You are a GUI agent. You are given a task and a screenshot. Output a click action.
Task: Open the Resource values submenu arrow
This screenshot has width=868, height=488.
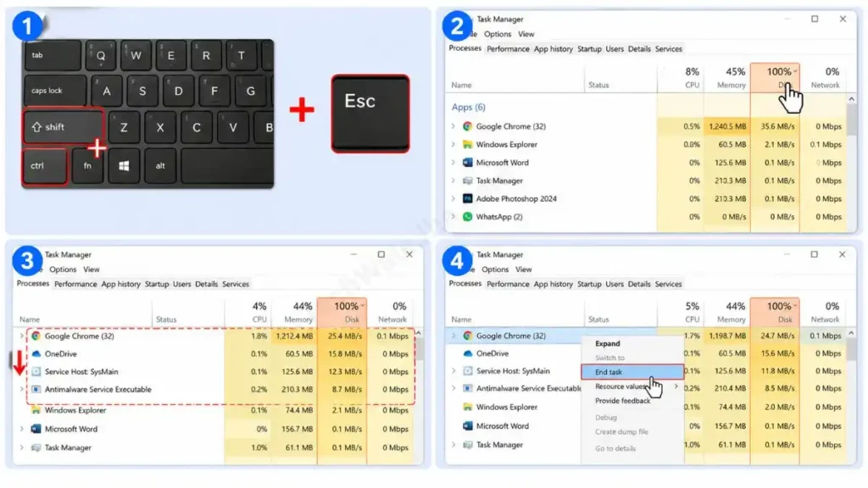(676, 386)
